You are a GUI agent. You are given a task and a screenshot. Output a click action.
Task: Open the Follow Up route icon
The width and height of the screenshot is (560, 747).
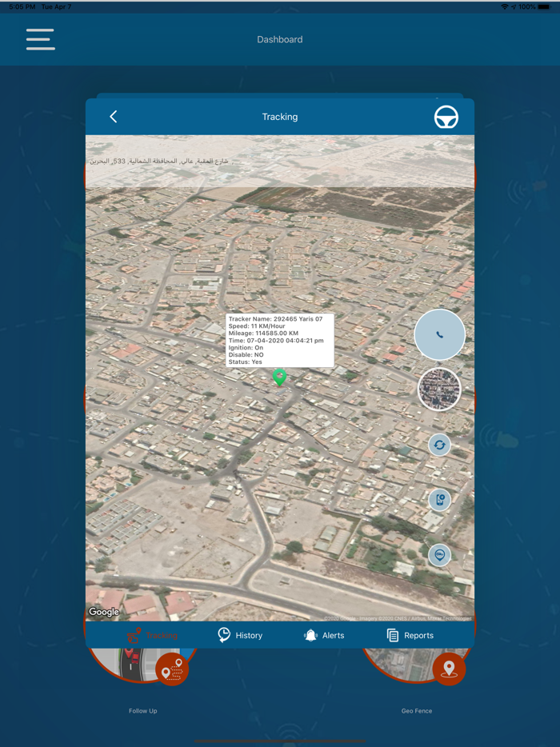(x=172, y=669)
